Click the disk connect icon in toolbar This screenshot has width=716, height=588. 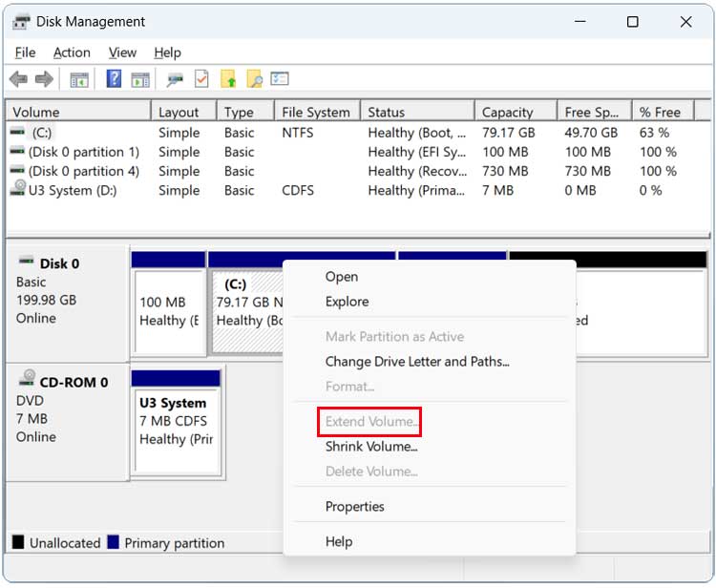175,79
